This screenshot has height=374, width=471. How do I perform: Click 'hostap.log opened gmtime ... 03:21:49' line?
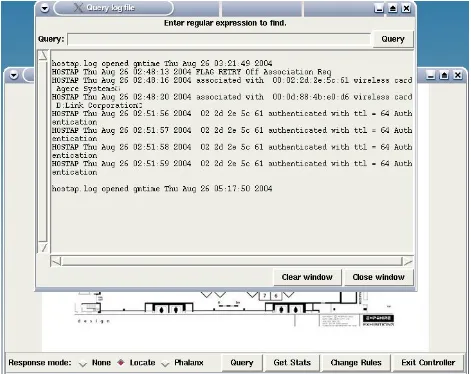point(162,63)
